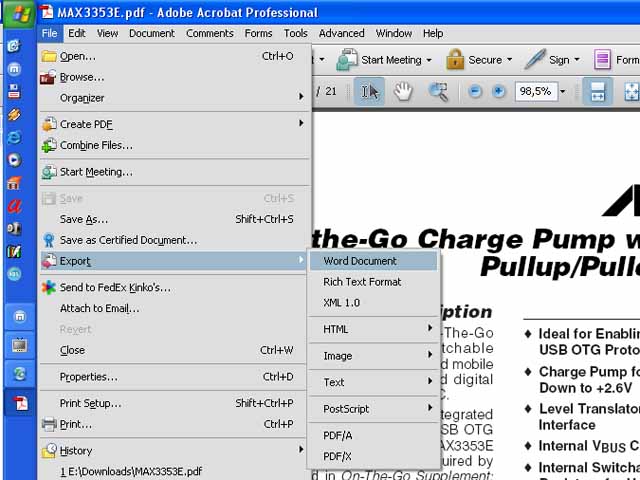
Task: Click the Secure padlock icon
Action: pos(455,60)
